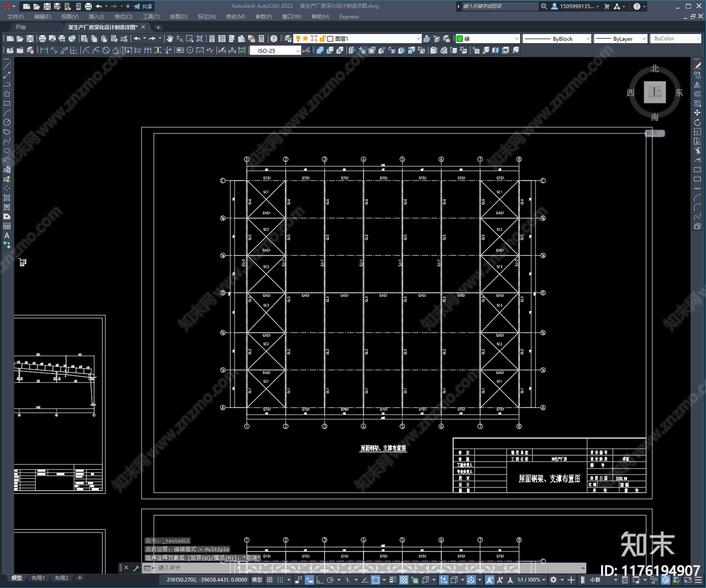Select the Hatch tool in left toolbar
This screenshot has width=706, height=588.
pos(7,198)
